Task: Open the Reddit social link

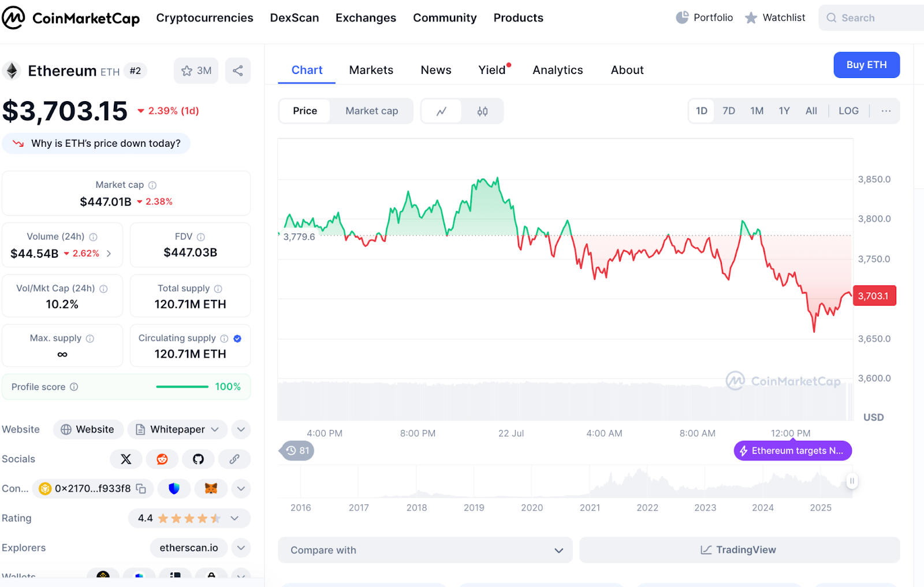Action: tap(162, 459)
